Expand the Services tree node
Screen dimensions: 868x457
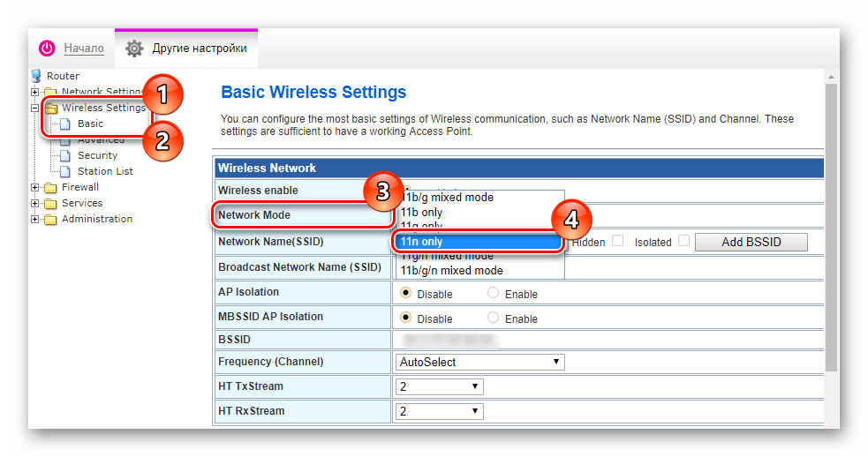[x=34, y=204]
